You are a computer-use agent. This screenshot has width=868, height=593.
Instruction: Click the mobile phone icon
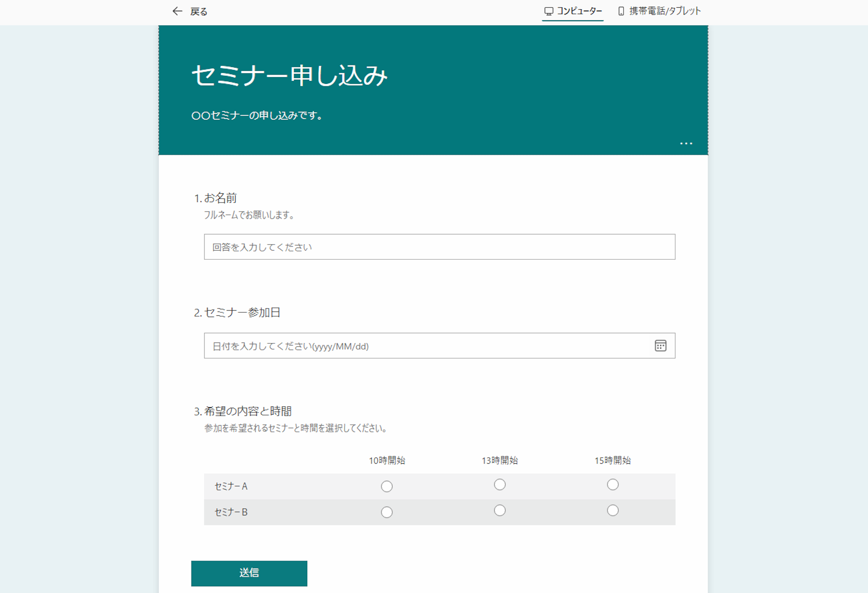tap(621, 11)
